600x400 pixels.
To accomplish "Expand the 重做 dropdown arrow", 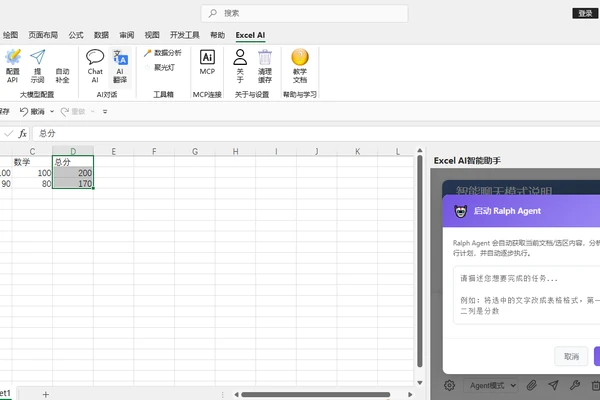I will coord(93,111).
